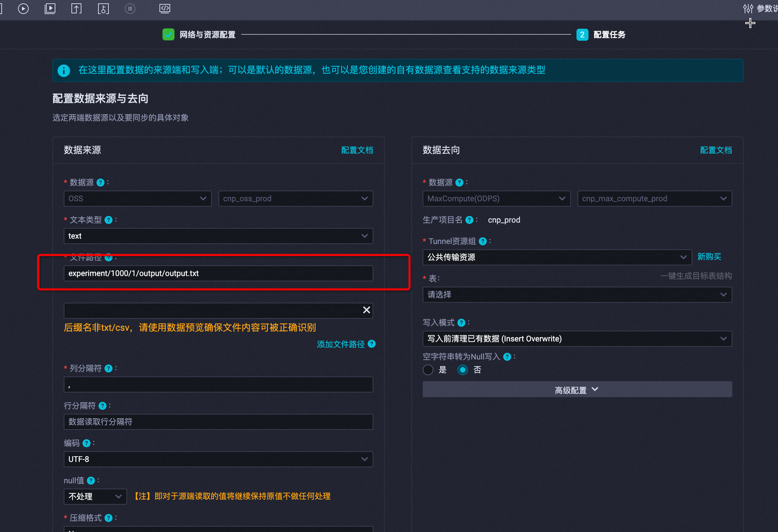Click the 添加文件路径 link
Image resolution: width=778 pixels, height=532 pixels.
(x=341, y=344)
